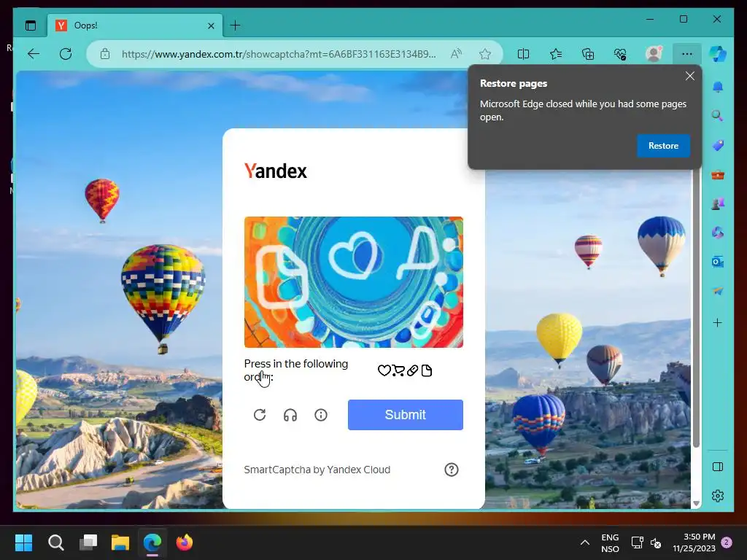Open sidebar Search icon
Screen dimensions: 747x560
[x=718, y=116]
